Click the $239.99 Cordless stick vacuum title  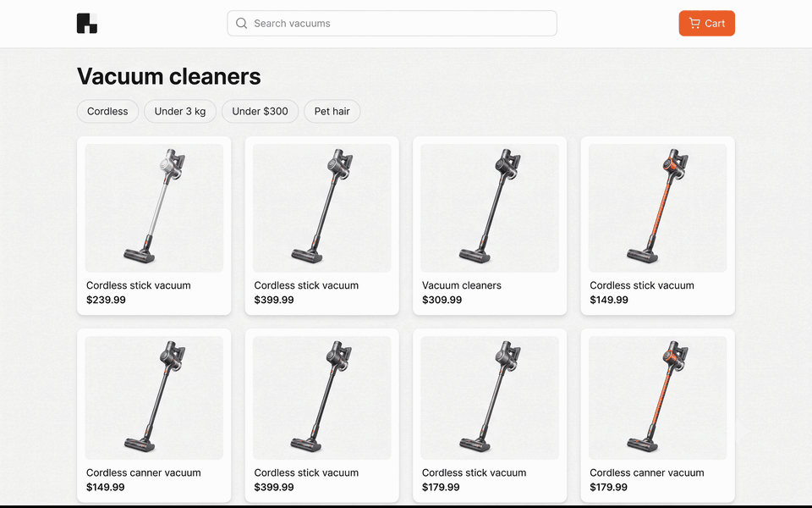click(138, 285)
